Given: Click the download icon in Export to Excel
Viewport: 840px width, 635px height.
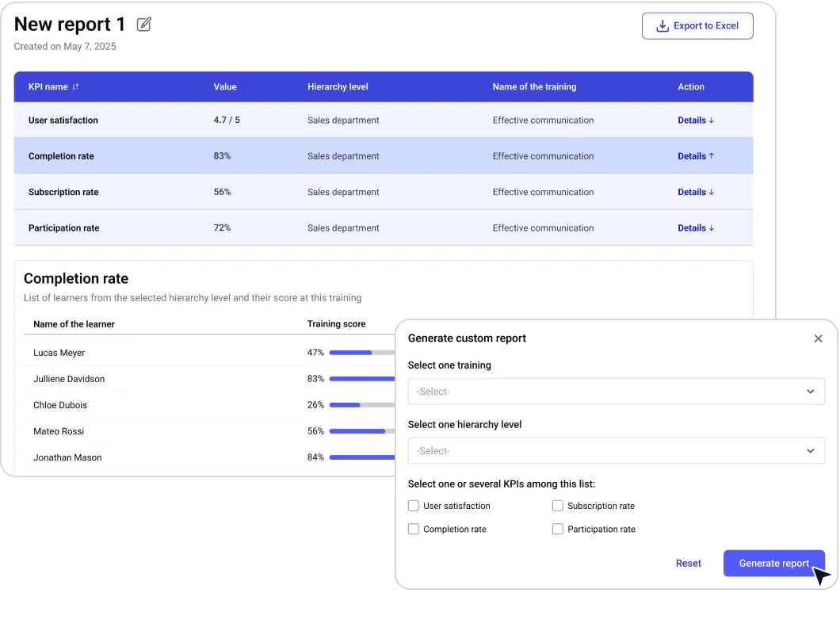Looking at the screenshot, I should click(662, 25).
